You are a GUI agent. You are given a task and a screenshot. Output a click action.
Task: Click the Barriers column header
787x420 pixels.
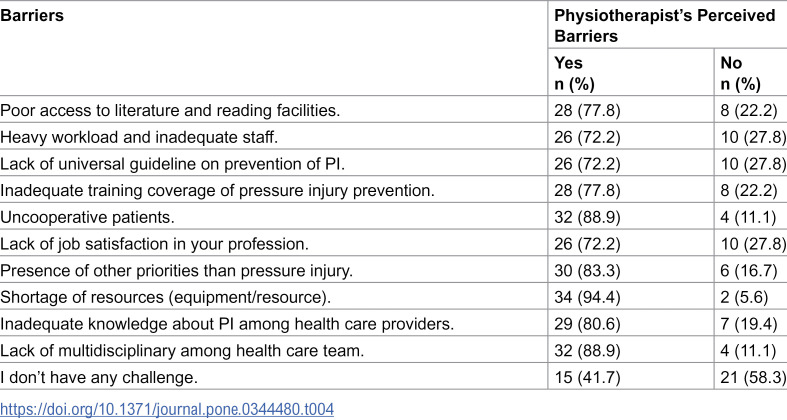click(32, 16)
